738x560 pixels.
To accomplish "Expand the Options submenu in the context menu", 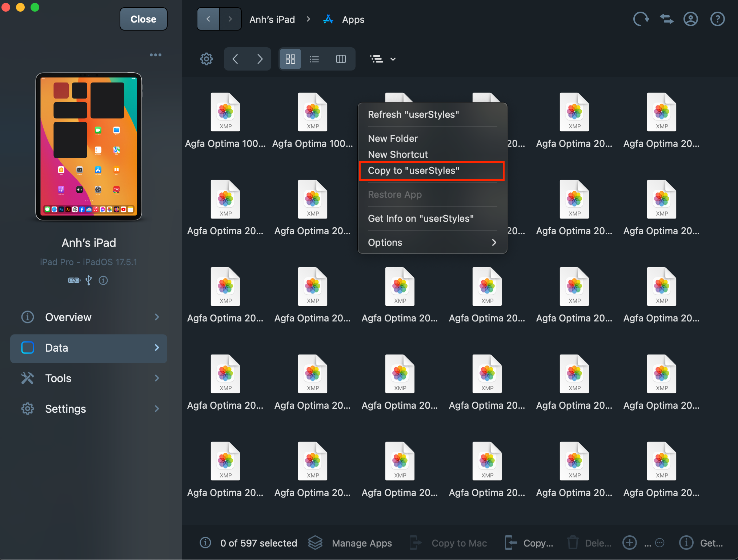I will (x=432, y=242).
